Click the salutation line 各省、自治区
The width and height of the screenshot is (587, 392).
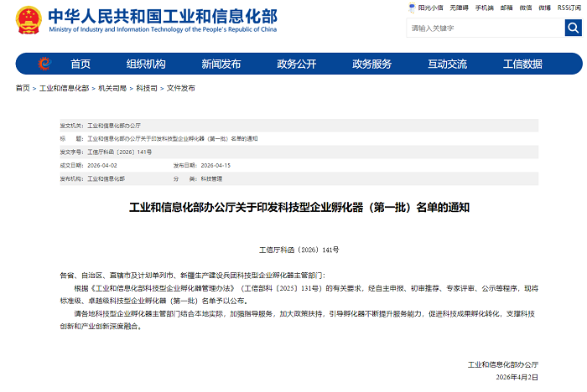[x=192, y=276]
